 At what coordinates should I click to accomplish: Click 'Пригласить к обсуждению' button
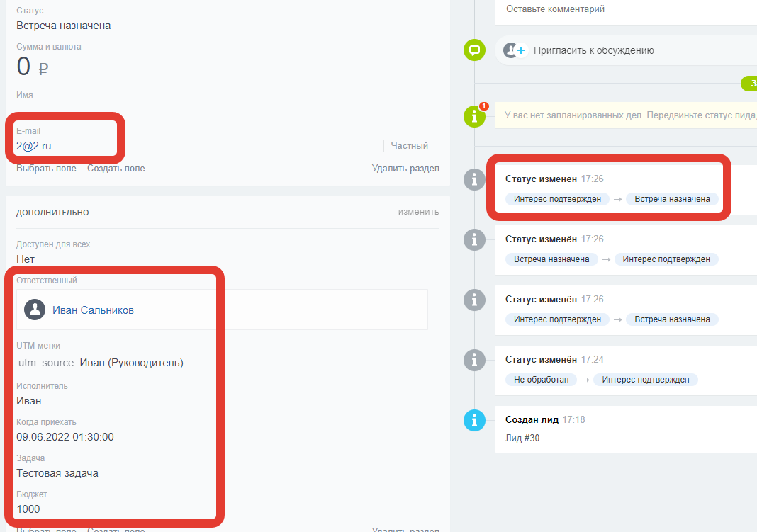coord(593,50)
